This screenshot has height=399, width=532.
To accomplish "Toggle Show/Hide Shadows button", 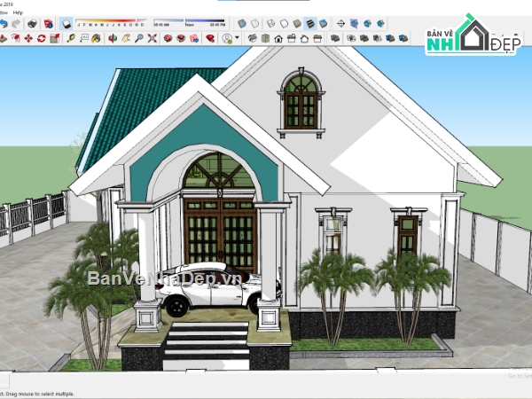I will click(x=66, y=24).
